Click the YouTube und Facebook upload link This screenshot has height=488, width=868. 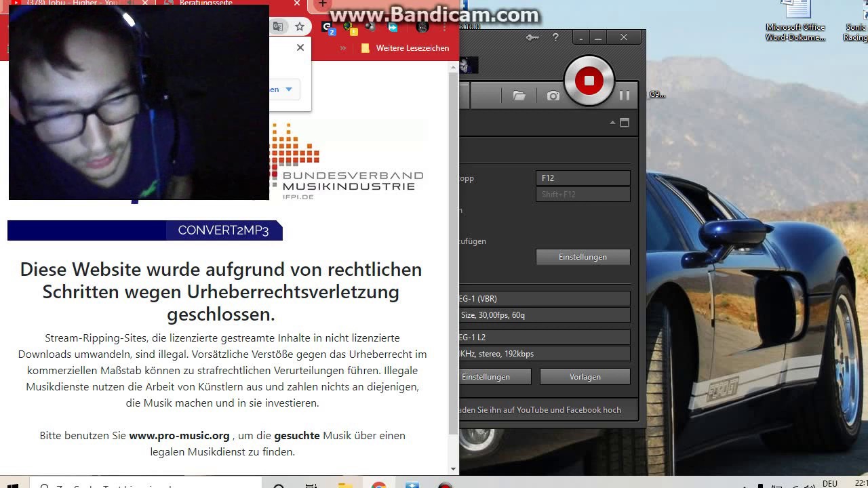[x=540, y=409]
